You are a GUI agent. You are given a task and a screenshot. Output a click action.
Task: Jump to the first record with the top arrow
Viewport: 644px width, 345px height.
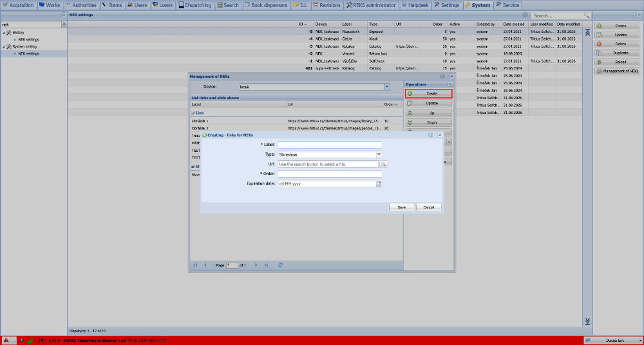tap(587, 33)
